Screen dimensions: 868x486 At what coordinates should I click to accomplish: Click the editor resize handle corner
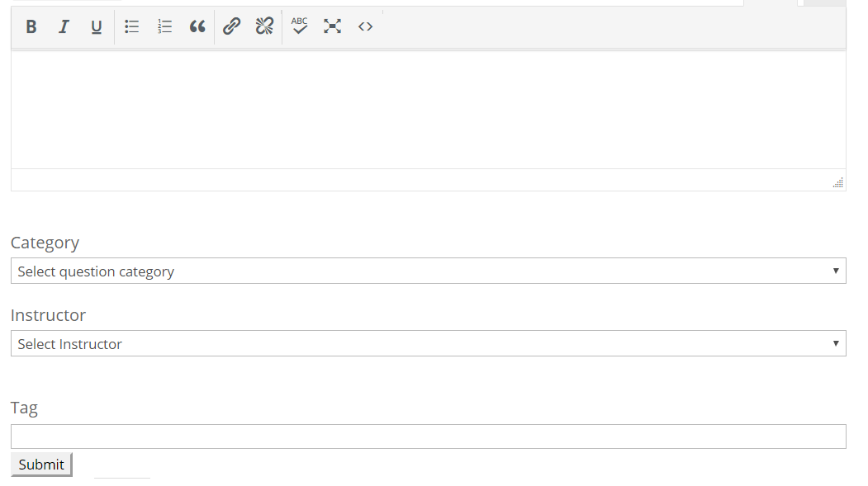pos(838,183)
